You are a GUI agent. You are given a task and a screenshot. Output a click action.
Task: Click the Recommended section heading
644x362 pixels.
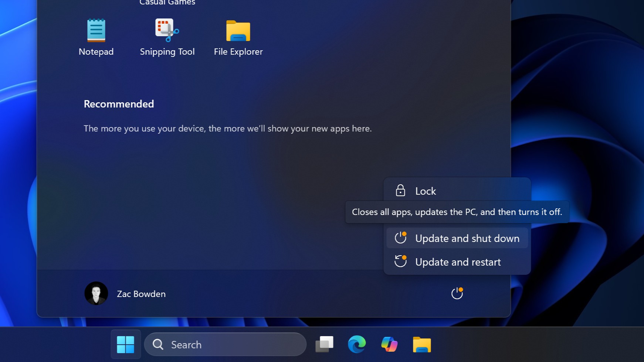pos(119,104)
